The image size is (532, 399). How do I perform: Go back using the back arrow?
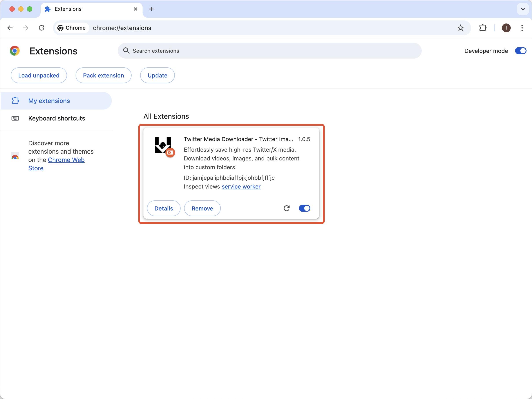point(10,28)
